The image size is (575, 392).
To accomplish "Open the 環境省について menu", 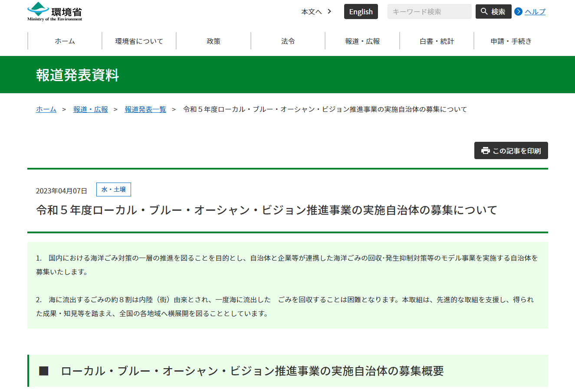I will coord(139,41).
